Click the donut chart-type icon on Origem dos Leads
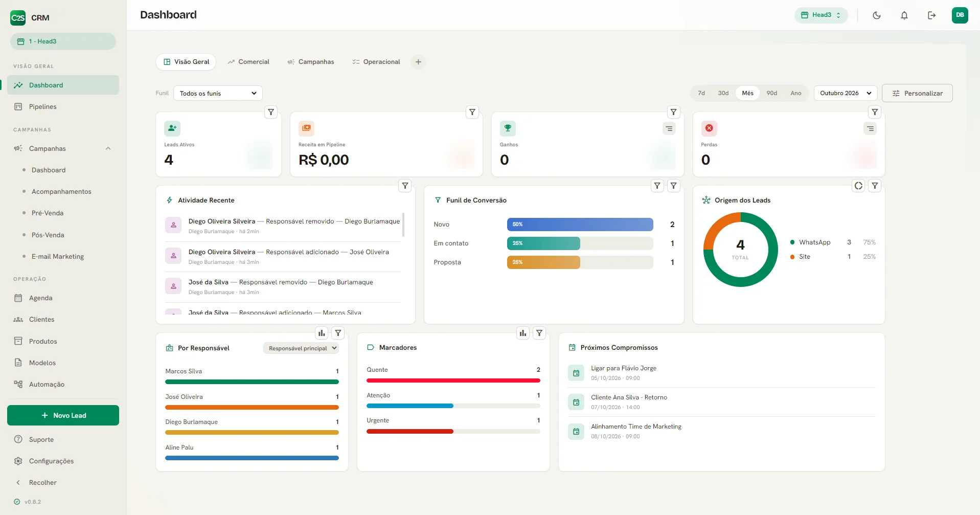 [859, 186]
